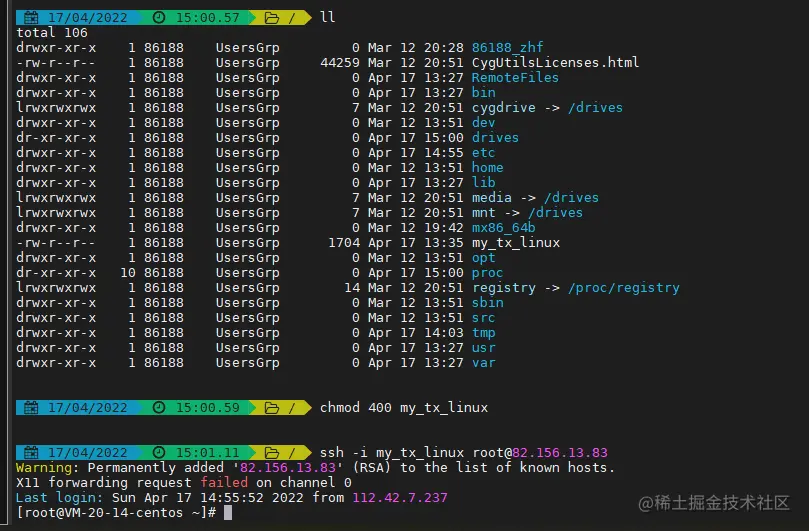
Task: Click the src directory name
Action: (x=483, y=317)
